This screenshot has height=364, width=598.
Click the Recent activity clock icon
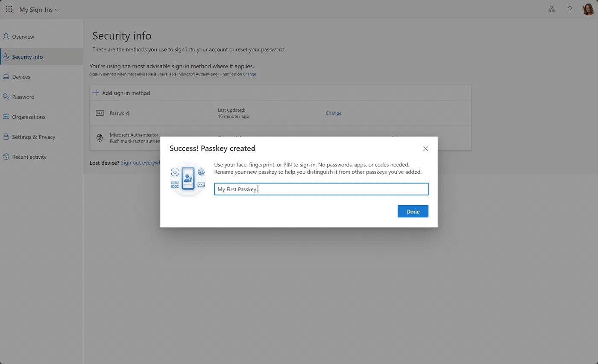click(x=6, y=157)
